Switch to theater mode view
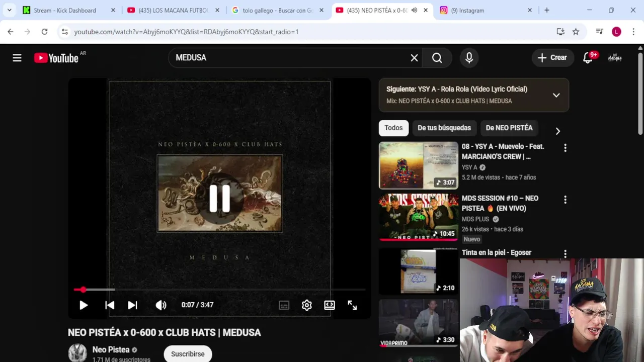Screen dimensions: 644x362 coord(330,305)
